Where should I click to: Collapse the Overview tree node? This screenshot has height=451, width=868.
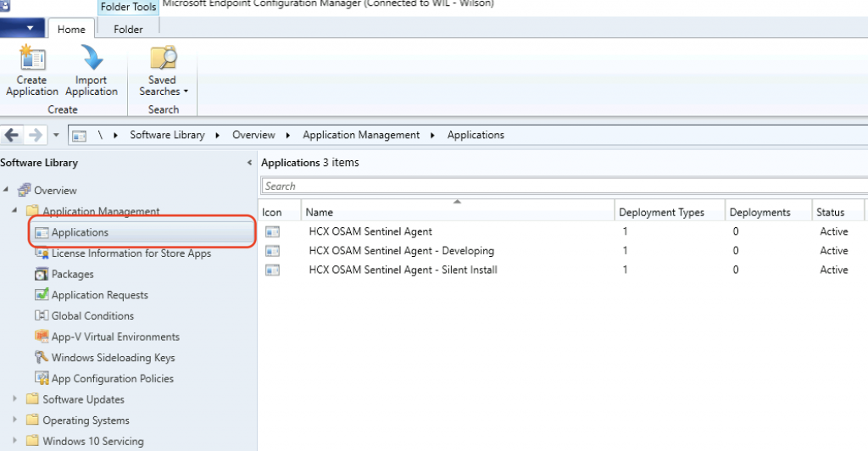coord(6,190)
